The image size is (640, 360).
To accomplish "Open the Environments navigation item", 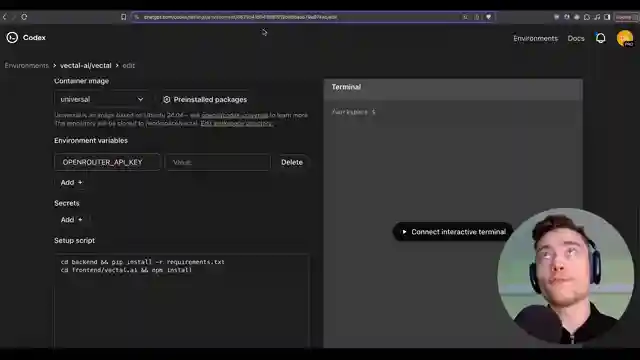I will click(535, 38).
